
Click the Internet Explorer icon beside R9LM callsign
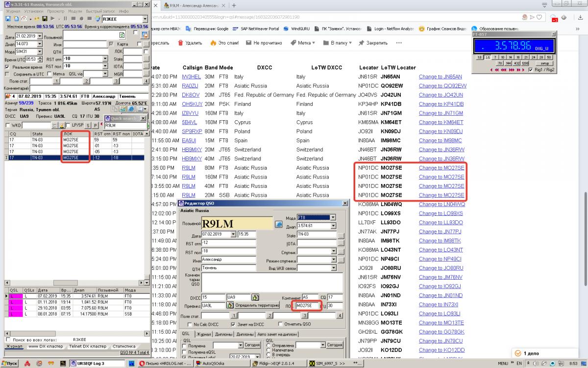coord(279,224)
